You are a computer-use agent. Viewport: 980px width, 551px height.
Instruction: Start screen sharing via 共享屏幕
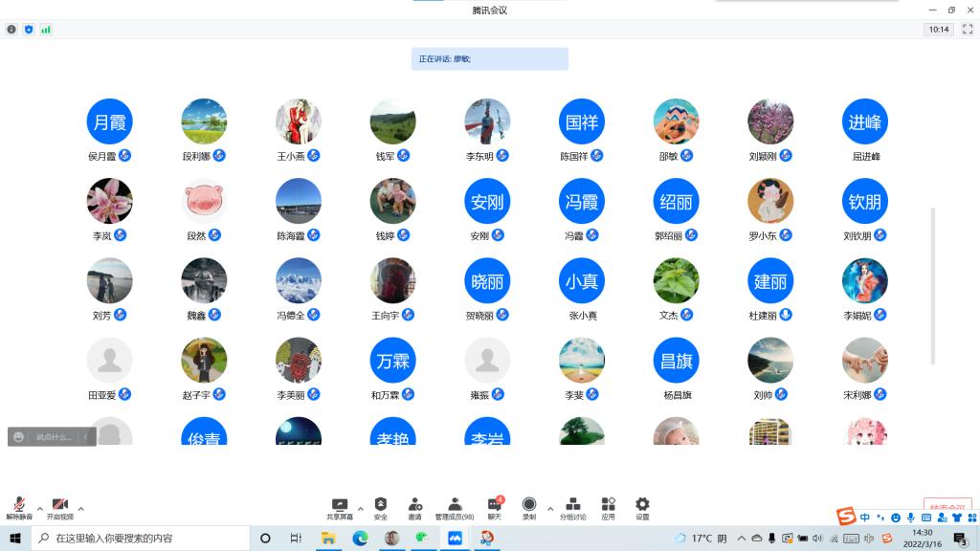coord(339,507)
